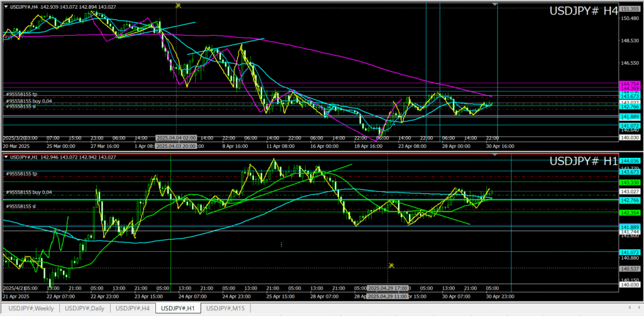Image resolution: width=644 pixels, height=316 pixels.
Task: Click the 151.355 price label
Action: (630, 9)
